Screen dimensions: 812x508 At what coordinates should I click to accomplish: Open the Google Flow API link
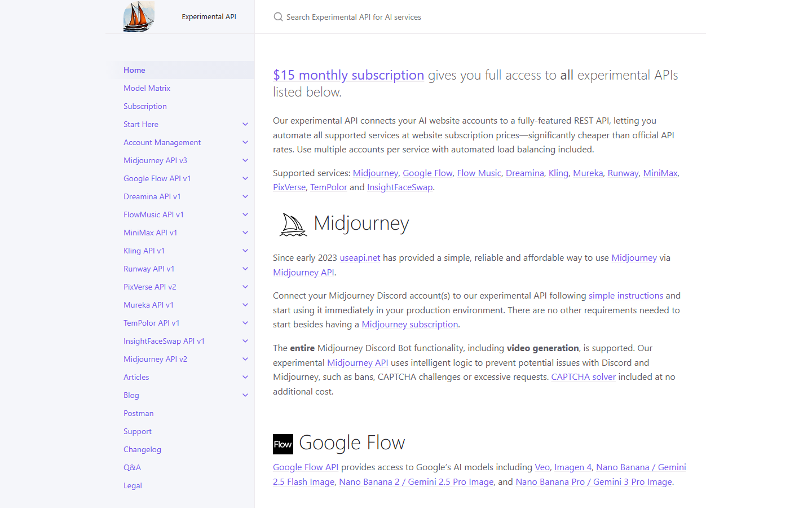(x=306, y=467)
